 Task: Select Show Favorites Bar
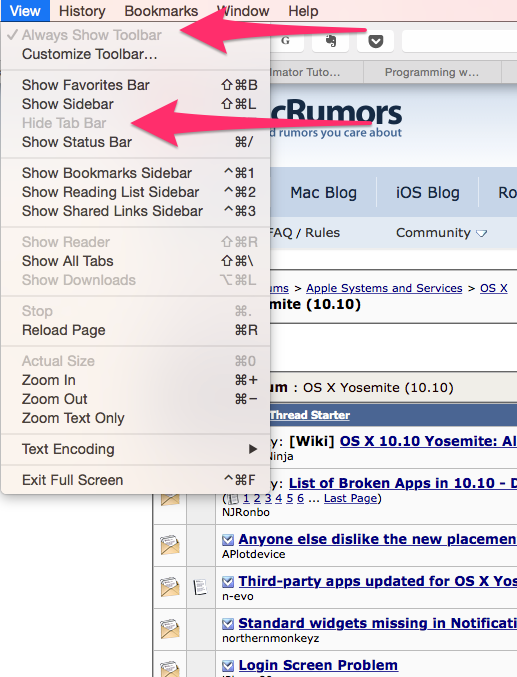click(x=136, y=85)
